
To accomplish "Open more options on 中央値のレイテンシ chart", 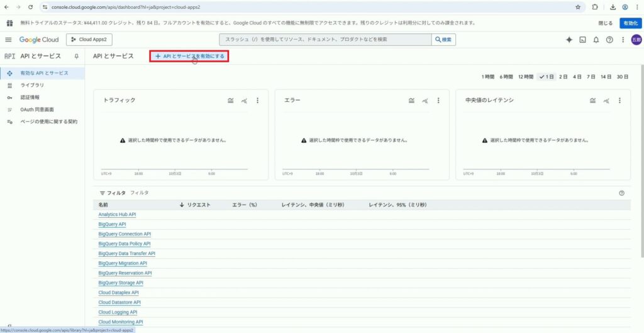I will [x=620, y=100].
